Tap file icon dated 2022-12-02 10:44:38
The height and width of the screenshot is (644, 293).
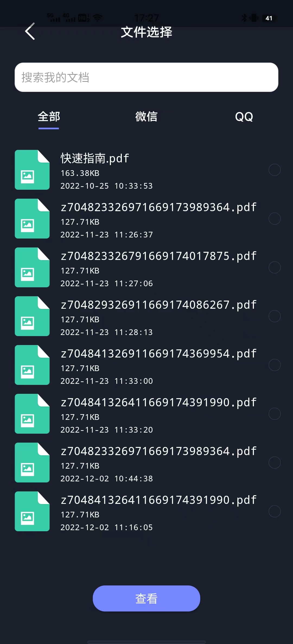tap(32, 462)
